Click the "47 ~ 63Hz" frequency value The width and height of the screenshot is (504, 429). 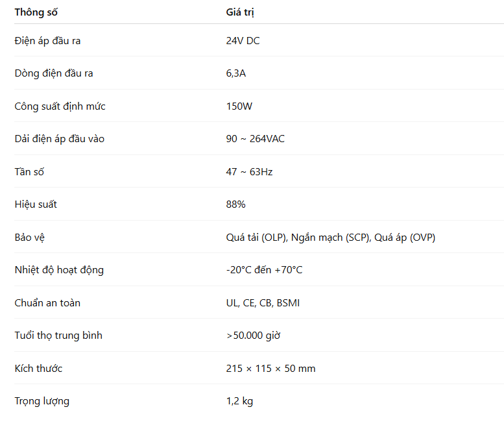(x=249, y=172)
